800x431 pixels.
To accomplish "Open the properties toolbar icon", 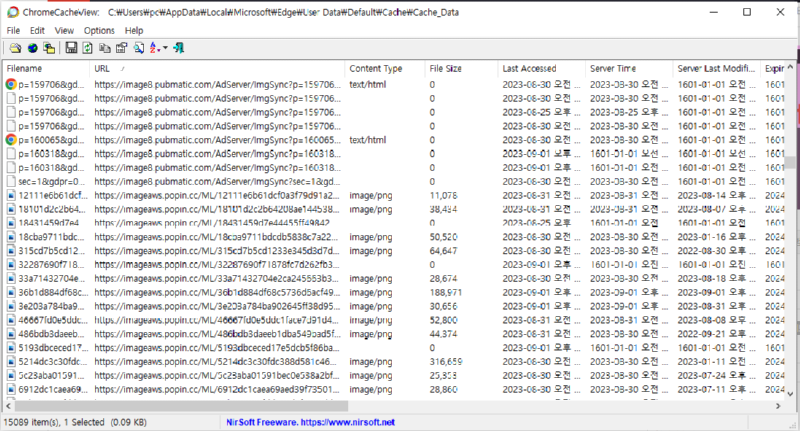I will coord(121,48).
